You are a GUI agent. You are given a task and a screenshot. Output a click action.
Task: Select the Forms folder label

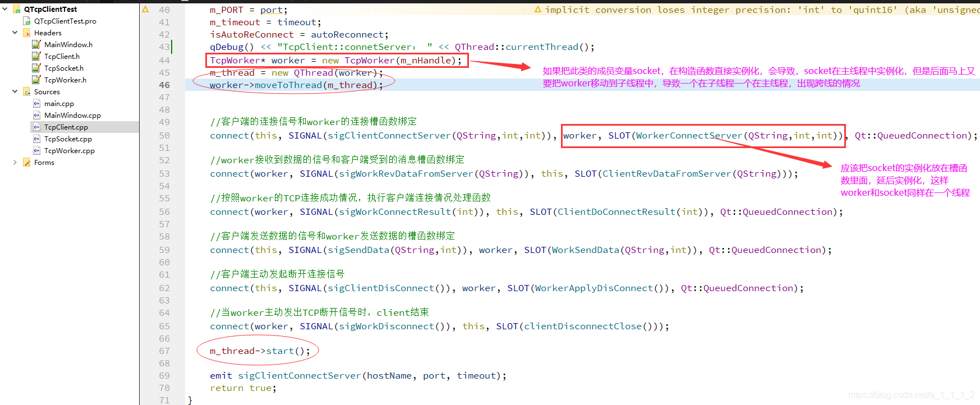44,162
